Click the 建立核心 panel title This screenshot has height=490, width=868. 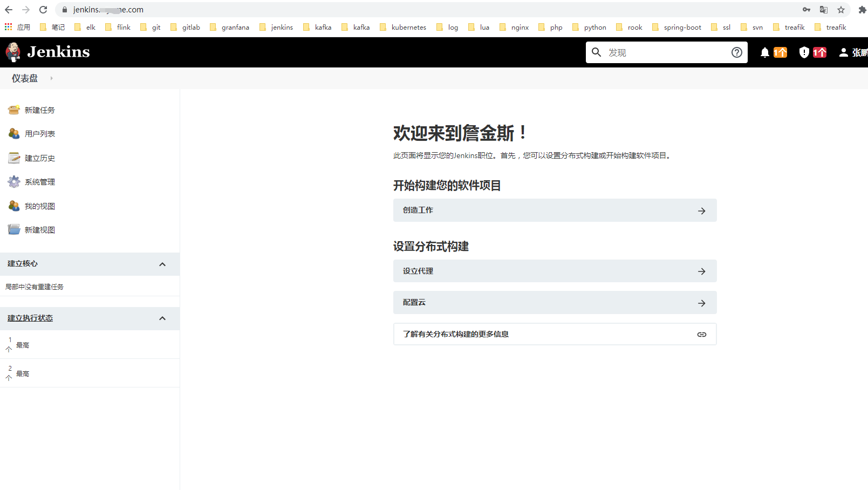pyautogui.click(x=23, y=264)
